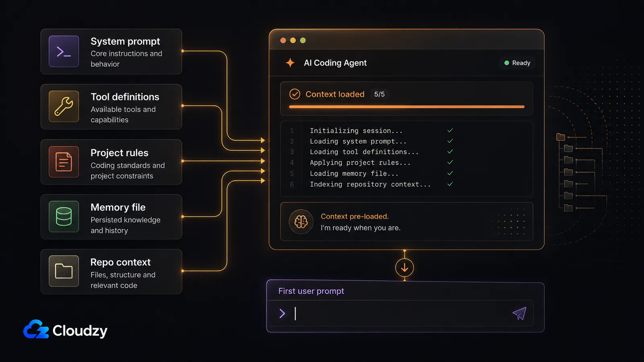Click the Context loaded progress bar
644x362 pixels.
tap(407, 107)
